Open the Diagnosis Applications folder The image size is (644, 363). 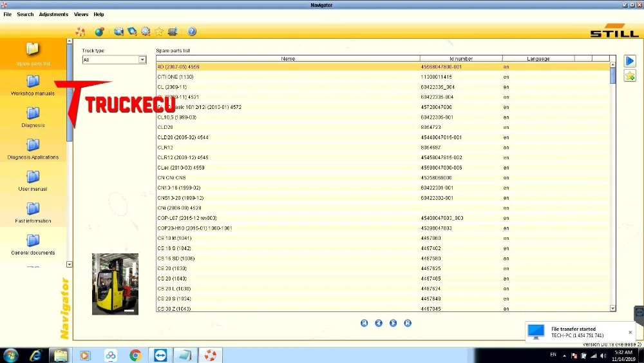tap(33, 149)
